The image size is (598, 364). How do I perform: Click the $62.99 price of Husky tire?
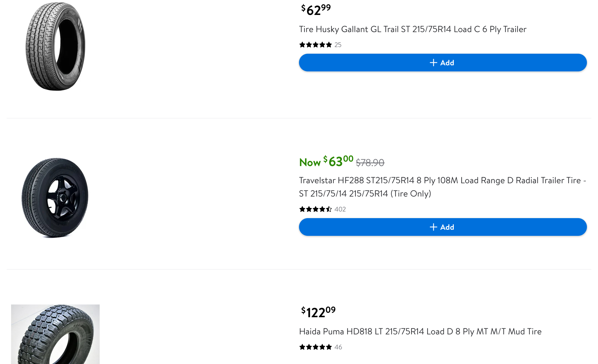(316, 10)
